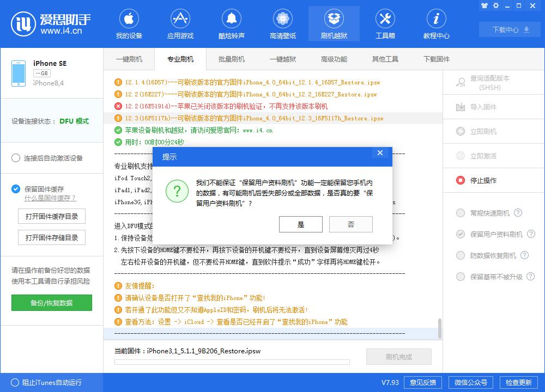545x392 pixels.
Task: Open help icon next to 常规快速刷机
Action: point(518,213)
